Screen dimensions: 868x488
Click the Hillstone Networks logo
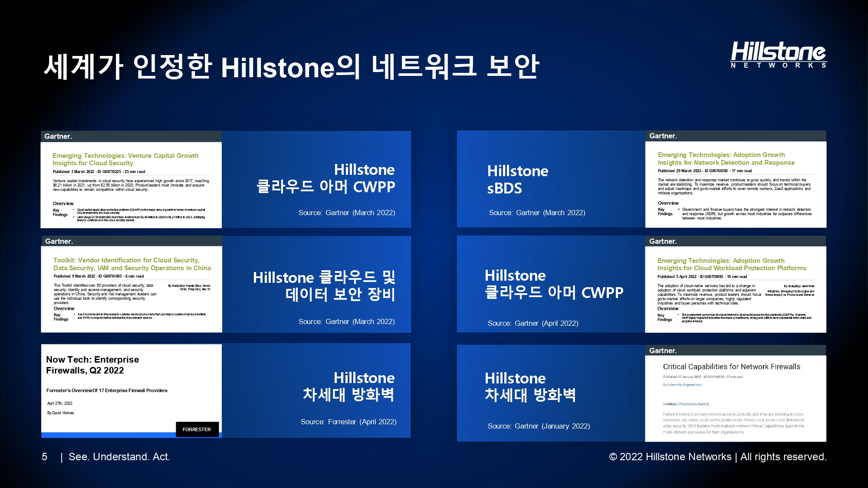point(779,55)
